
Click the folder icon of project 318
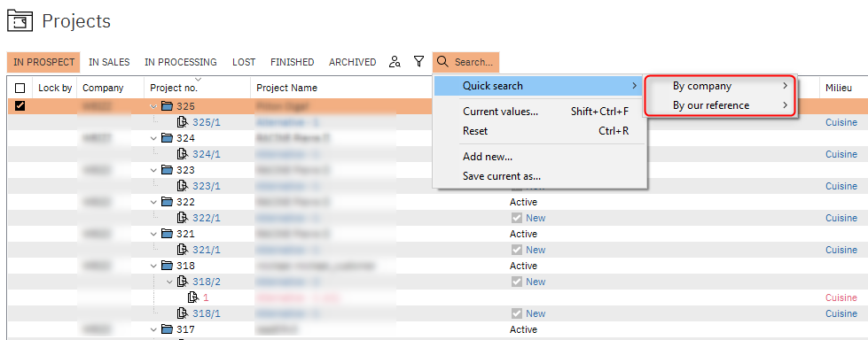pos(167,266)
